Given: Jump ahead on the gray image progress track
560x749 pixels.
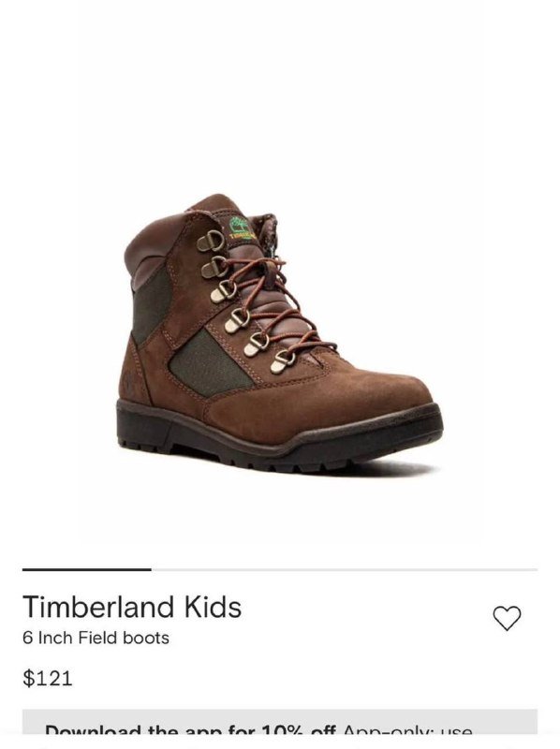Looking at the screenshot, I should 344,569.
